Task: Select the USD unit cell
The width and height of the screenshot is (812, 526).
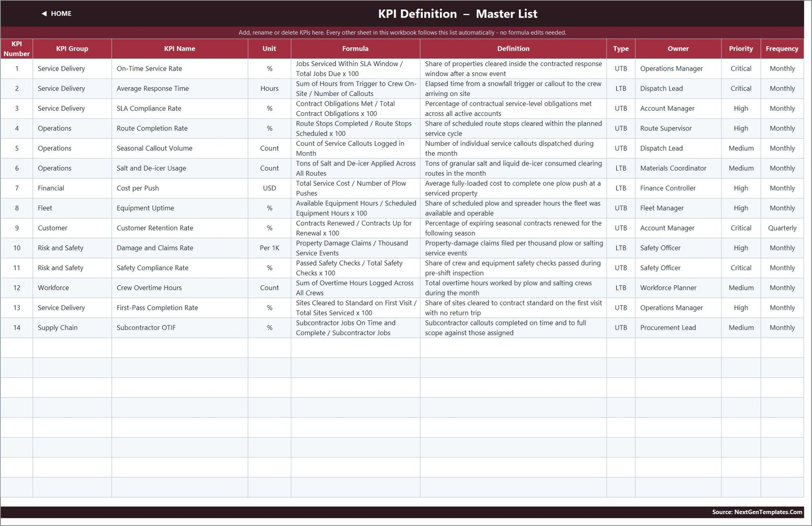Action: 269,188
